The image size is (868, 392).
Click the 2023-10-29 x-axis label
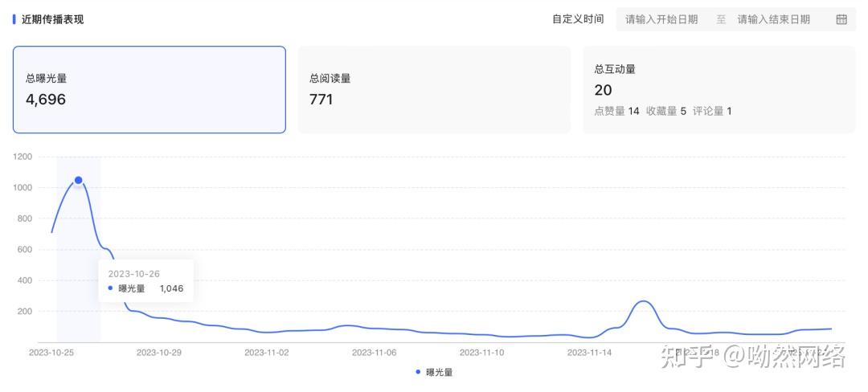click(159, 352)
